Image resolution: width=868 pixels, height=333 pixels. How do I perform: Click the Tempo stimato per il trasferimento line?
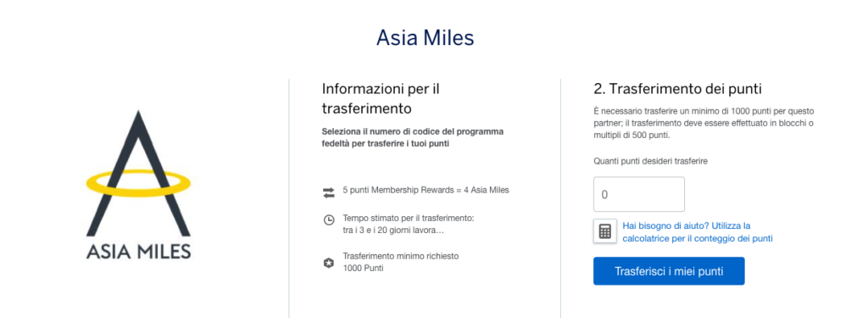tap(409, 219)
